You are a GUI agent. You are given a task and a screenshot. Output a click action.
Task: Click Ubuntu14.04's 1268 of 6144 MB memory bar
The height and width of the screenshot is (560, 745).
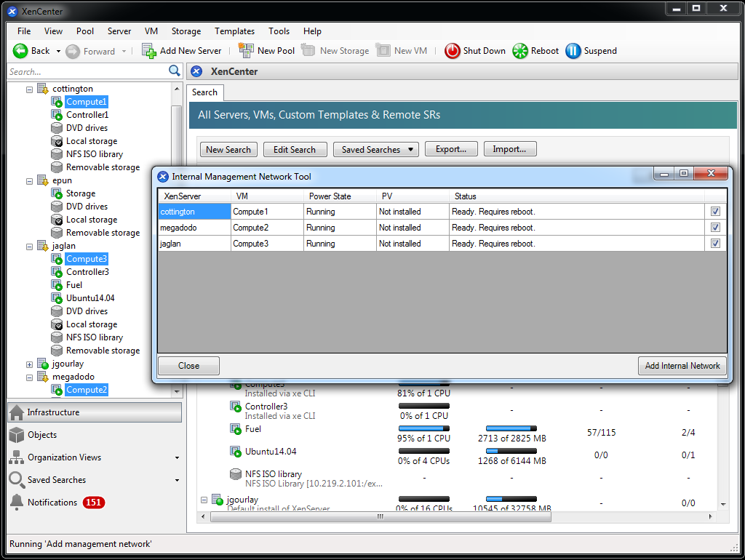511,451
